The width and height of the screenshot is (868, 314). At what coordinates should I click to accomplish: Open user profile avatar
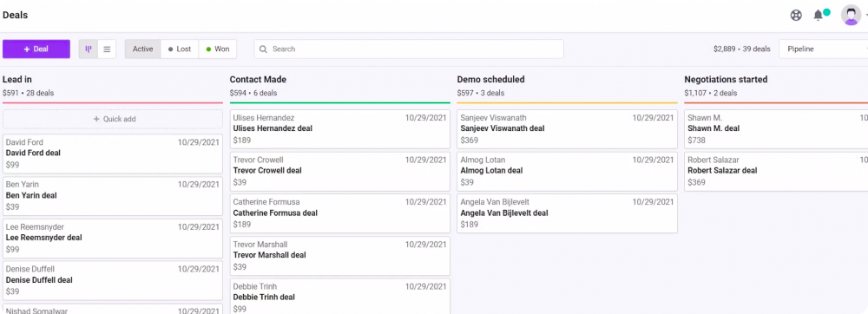pos(851,15)
